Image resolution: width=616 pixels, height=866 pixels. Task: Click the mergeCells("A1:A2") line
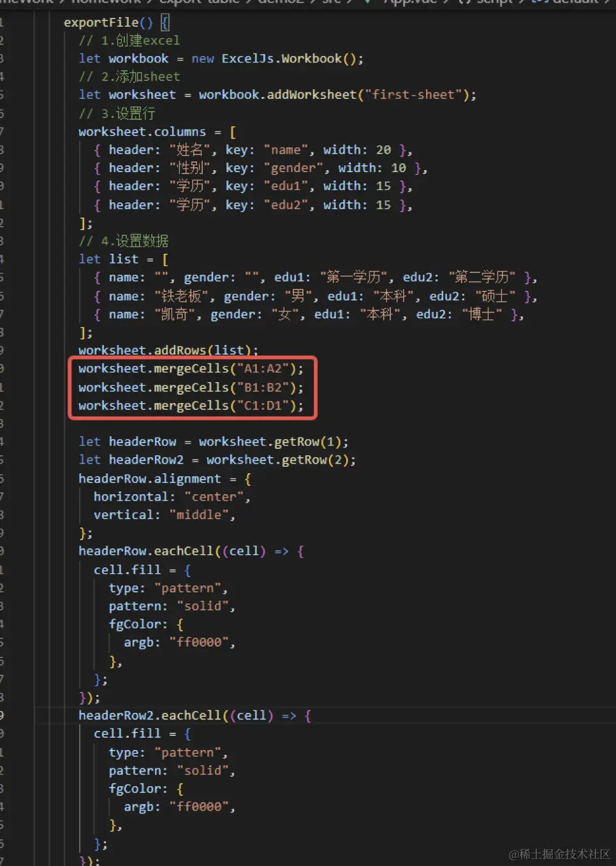(x=191, y=369)
